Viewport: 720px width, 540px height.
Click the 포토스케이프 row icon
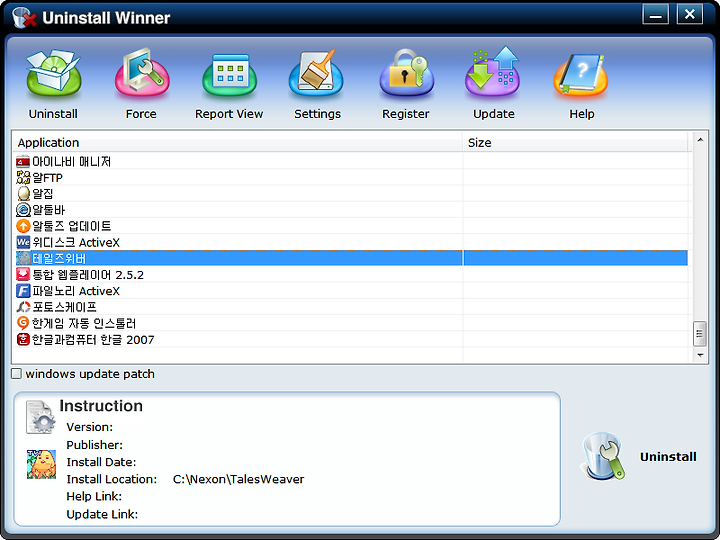click(x=23, y=307)
